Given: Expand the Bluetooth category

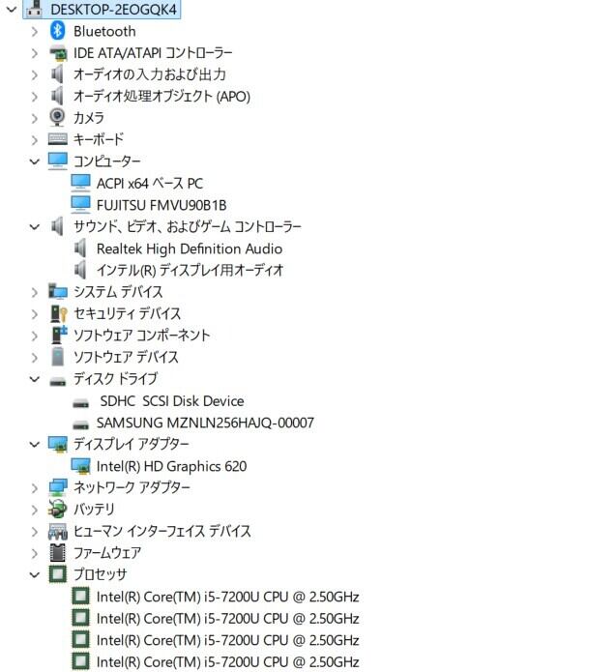Looking at the screenshot, I should (x=35, y=32).
